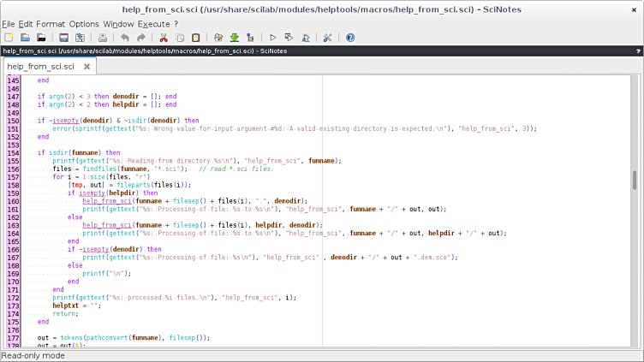Click the New file icon

[x=9, y=38]
